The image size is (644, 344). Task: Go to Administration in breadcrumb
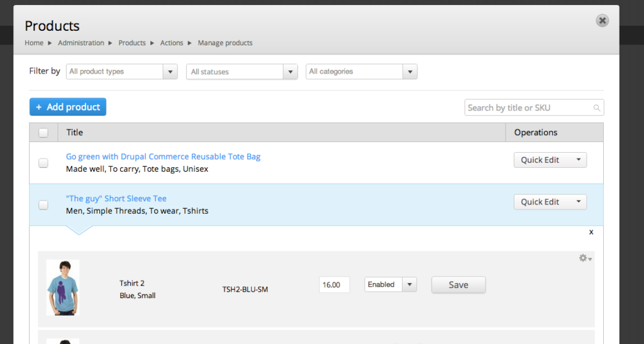80,43
